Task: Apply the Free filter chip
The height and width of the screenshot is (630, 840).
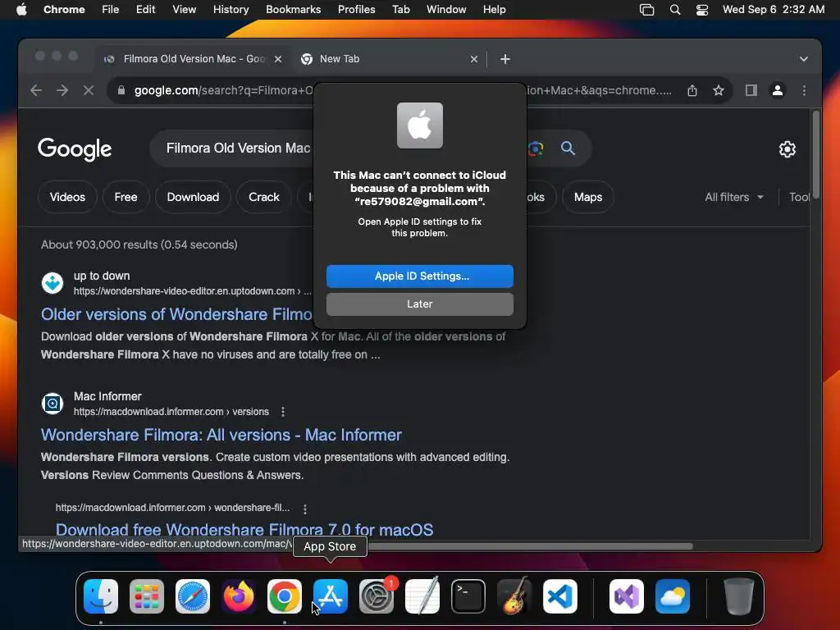Action: coord(126,197)
